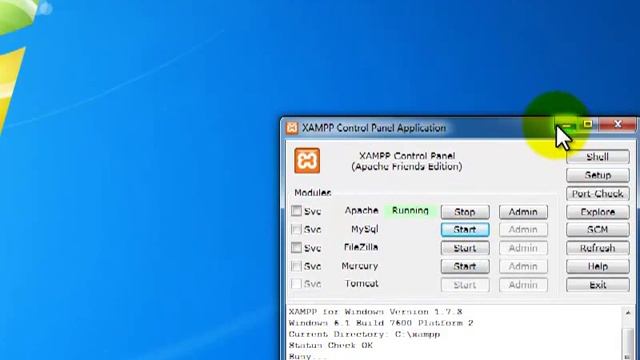Click the log scrollbar up arrow
This screenshot has height=360, width=640.
point(628,313)
